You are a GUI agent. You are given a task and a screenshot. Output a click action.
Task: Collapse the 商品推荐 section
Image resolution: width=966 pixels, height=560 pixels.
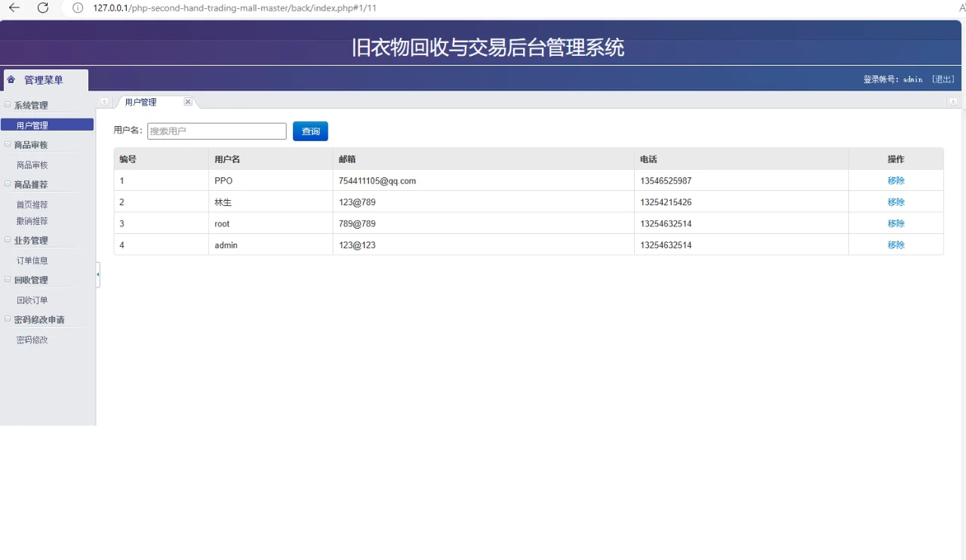(8, 184)
